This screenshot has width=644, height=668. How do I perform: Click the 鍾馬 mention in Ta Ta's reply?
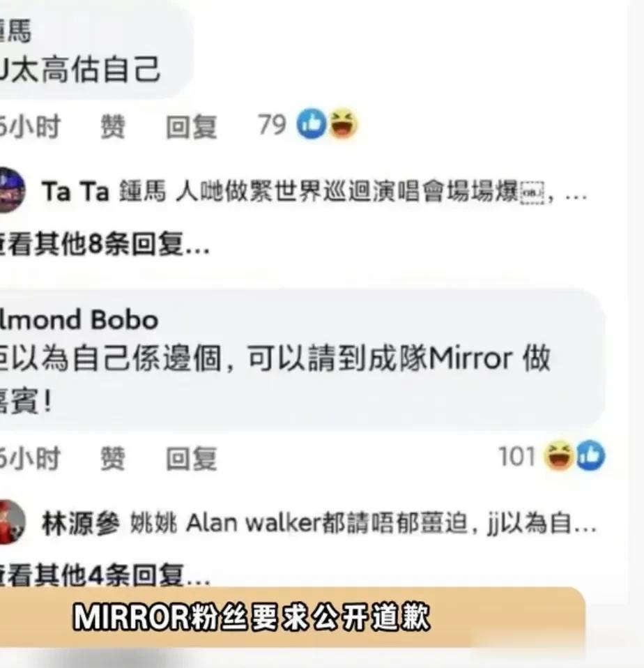(x=142, y=191)
